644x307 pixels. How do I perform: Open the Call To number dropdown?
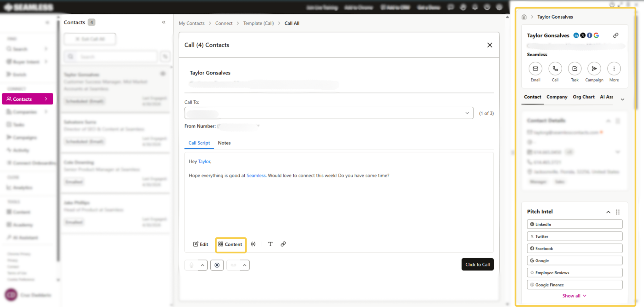point(329,113)
